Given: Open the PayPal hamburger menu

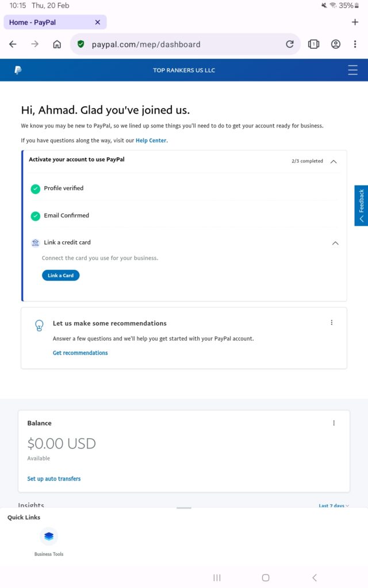Looking at the screenshot, I should point(352,70).
